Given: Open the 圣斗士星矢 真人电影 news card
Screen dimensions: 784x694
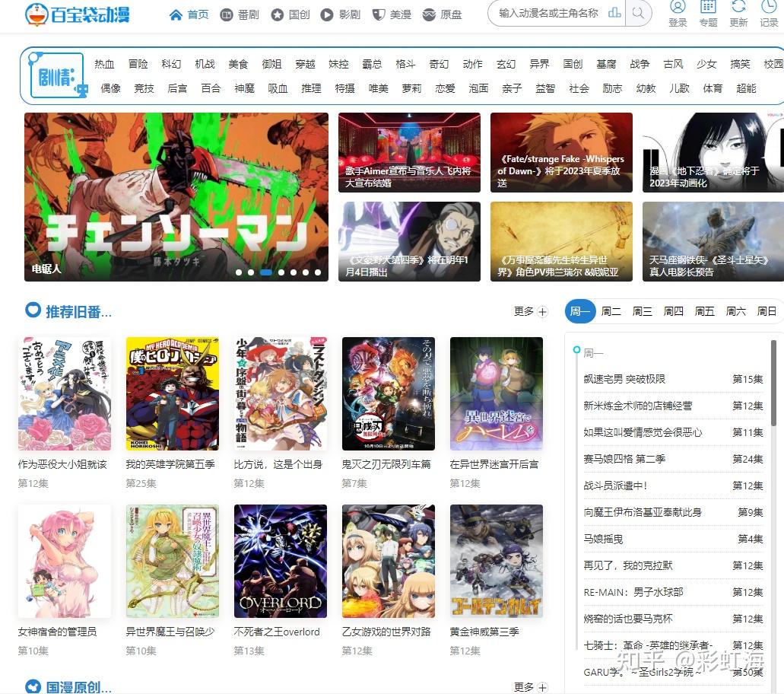Looking at the screenshot, I should (713, 241).
